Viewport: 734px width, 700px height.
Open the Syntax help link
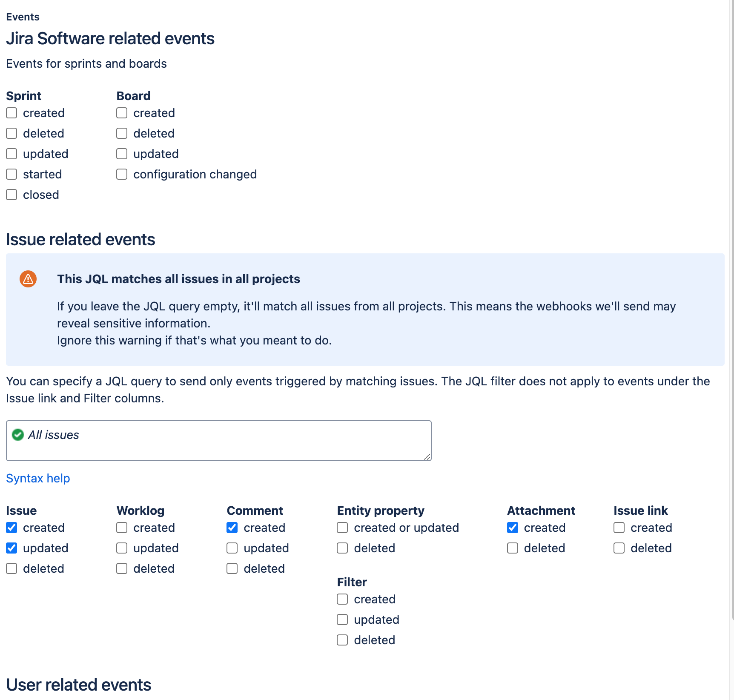pyautogui.click(x=38, y=478)
